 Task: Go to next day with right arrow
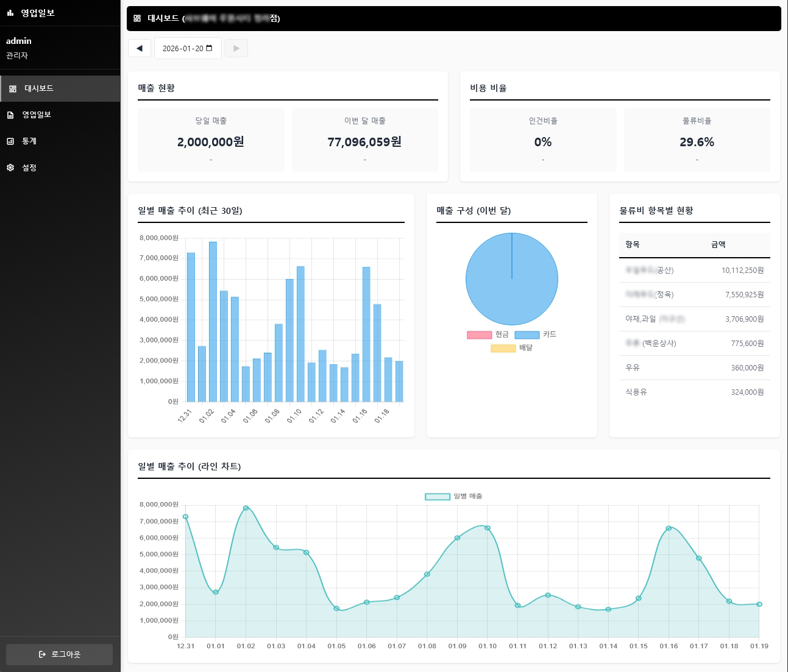(236, 48)
